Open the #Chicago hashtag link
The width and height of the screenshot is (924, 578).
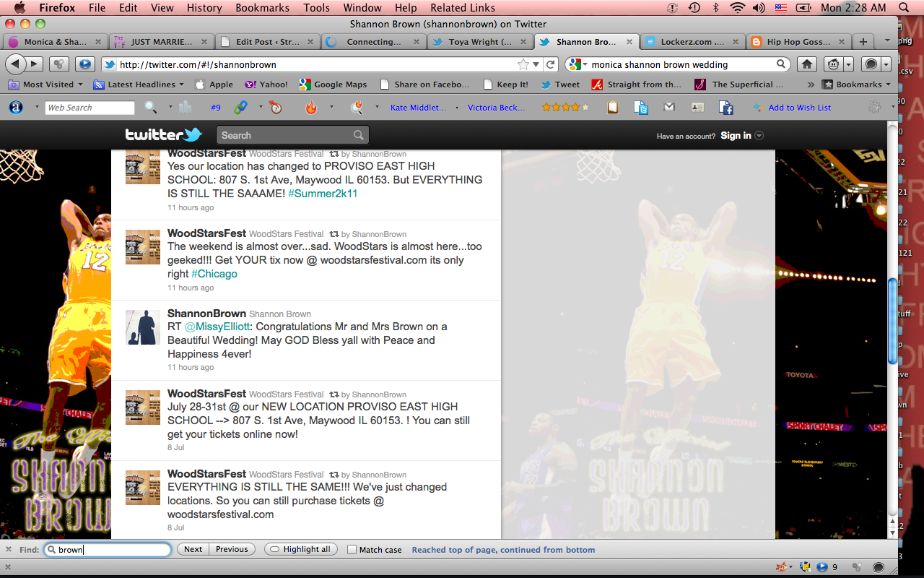pyautogui.click(x=214, y=274)
